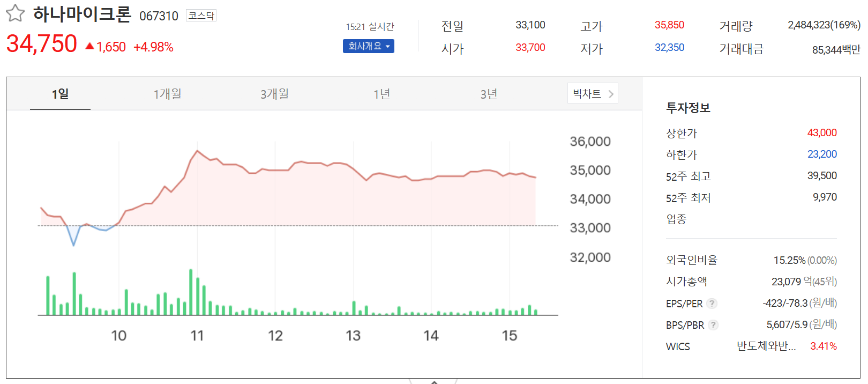This screenshot has height=384, width=868.
Task: Click the stock code 067310
Action: (x=159, y=16)
